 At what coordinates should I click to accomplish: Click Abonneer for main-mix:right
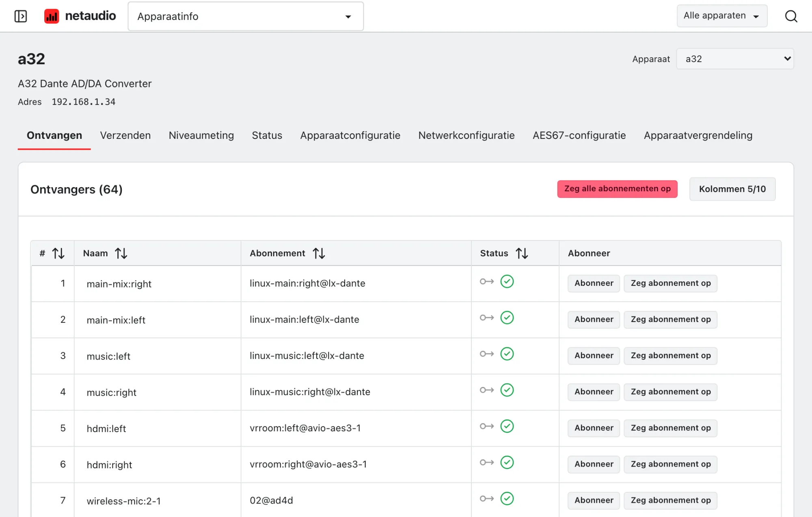(594, 283)
